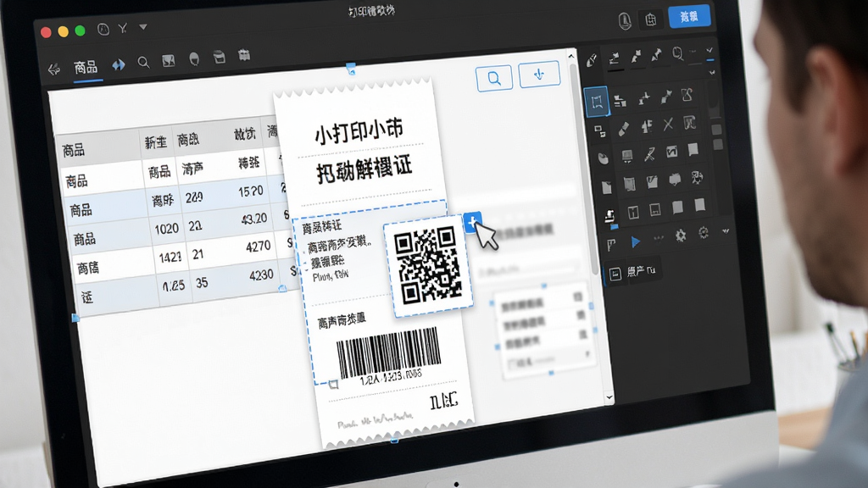Screen dimensions: 868x488
Task: Click the two-small-squares icon below the selection-frame tool
Action: tap(600, 131)
